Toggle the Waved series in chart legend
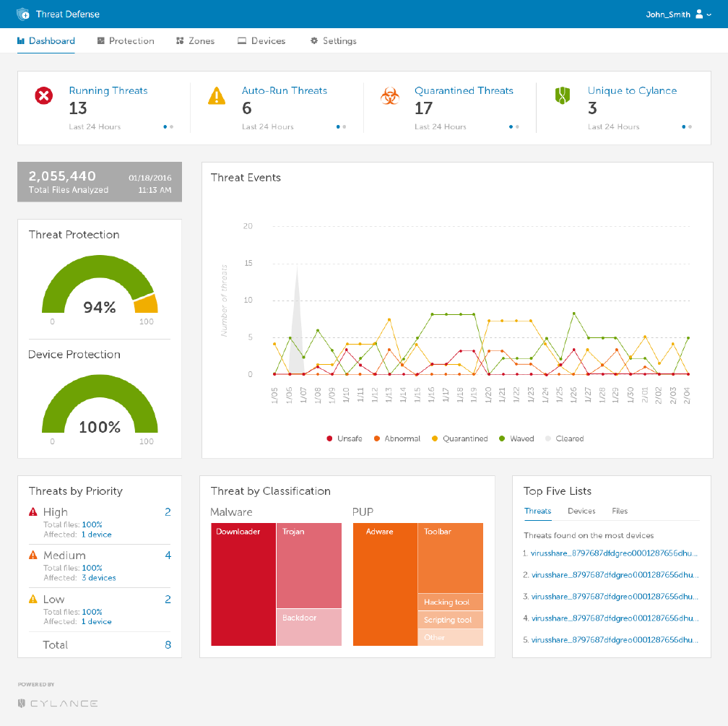This screenshot has height=726, width=728. point(516,438)
